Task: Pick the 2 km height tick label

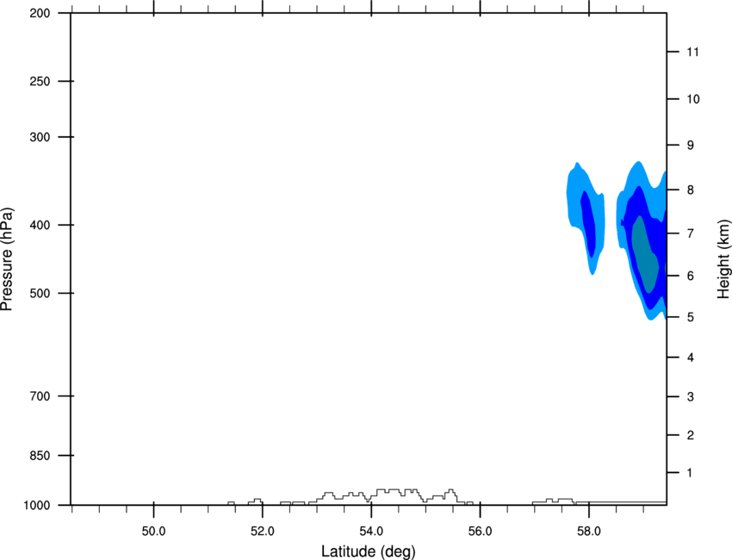Action: [x=691, y=435]
